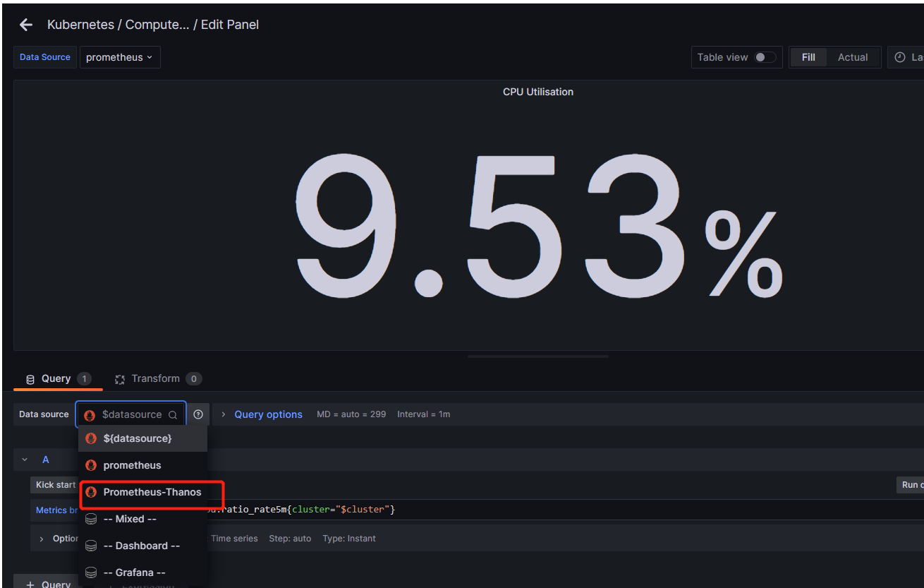924x588 pixels.
Task: Click the CPU Utilisation panel title
Action: (x=538, y=92)
